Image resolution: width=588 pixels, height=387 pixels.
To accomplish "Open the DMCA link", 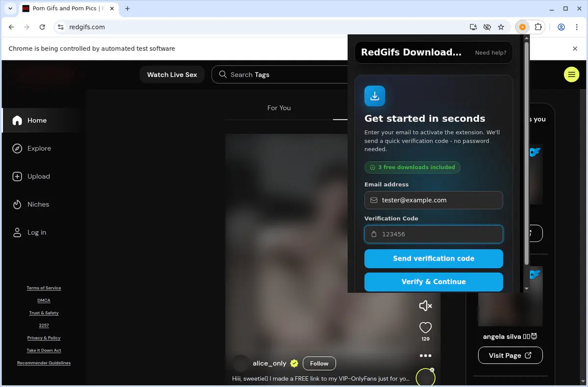I will tap(44, 300).
